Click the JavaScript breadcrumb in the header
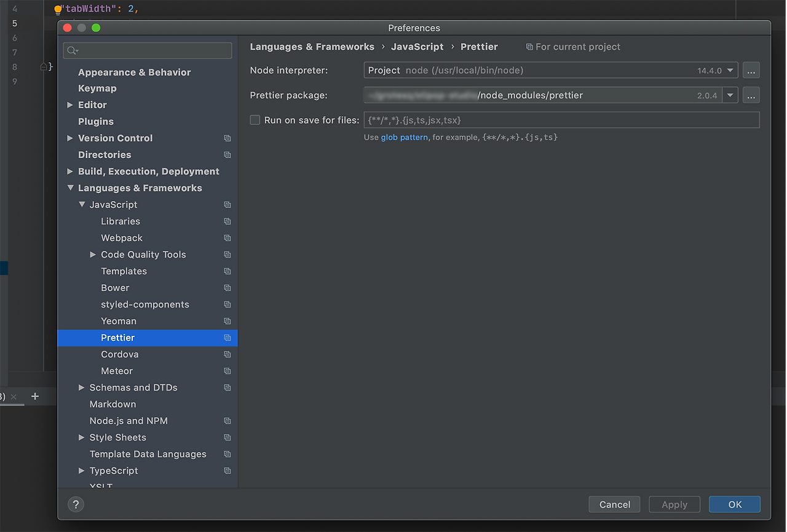Screen dimensions: 787x532 (x=417, y=47)
